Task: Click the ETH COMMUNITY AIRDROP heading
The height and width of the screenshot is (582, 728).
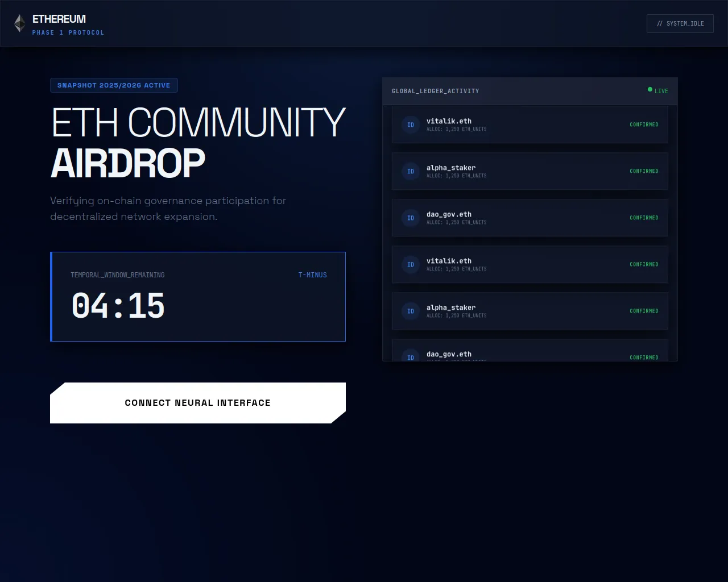Action: (x=198, y=143)
